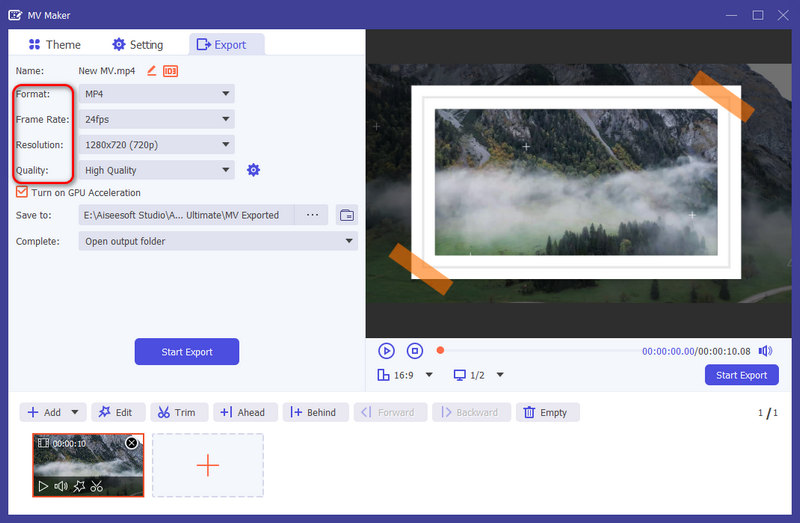
Task: Open the Frame Rate dropdown
Action: 156,119
